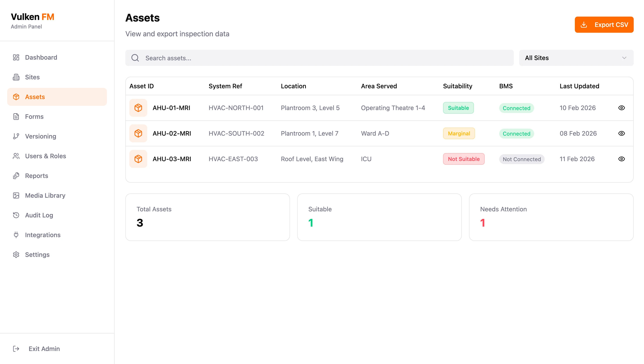The image size is (644, 364).
Task: Click Exit Admin link
Action: pos(44,349)
